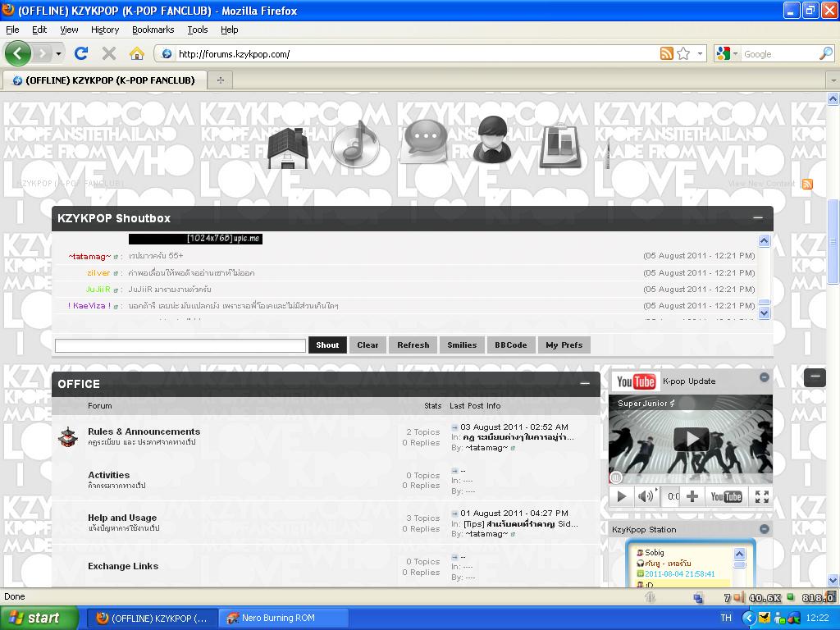Open My Prefs in shoutbox
This screenshot has width=840, height=630.
pos(564,345)
